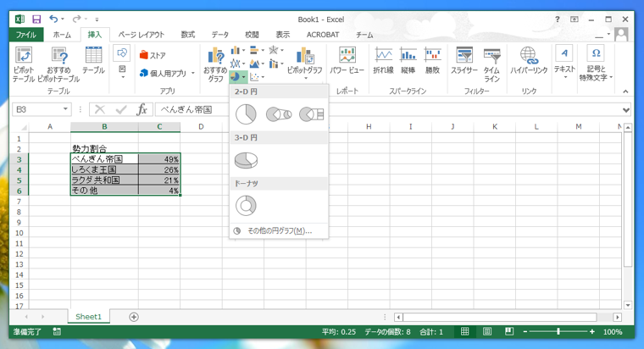
Task: Click おすすめグラフ recommended charts
Action: point(215,65)
